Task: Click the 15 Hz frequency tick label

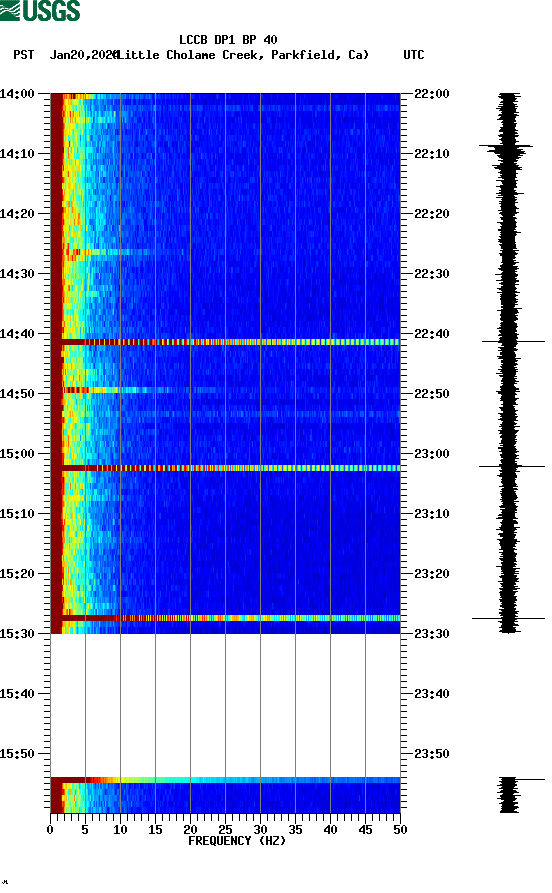Action: 155,830
